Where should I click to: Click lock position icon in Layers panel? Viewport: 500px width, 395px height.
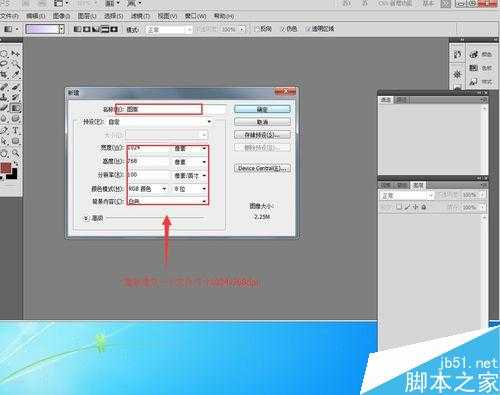(415, 207)
